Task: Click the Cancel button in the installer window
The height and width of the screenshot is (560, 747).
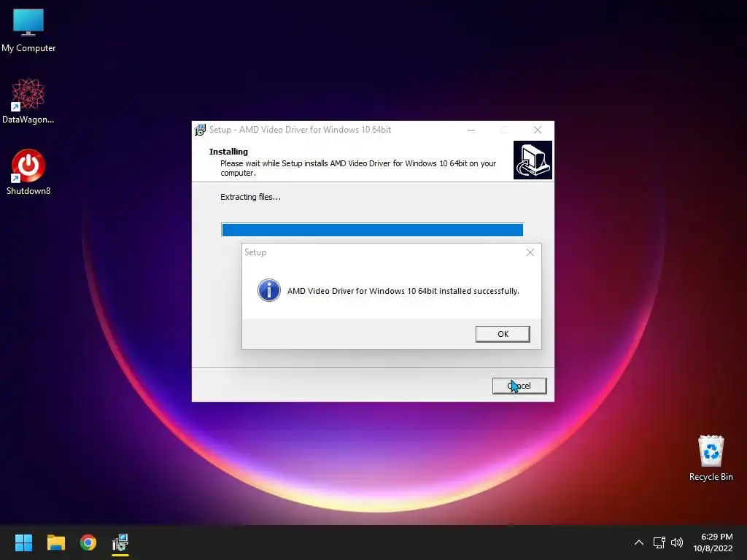Action: coord(519,386)
